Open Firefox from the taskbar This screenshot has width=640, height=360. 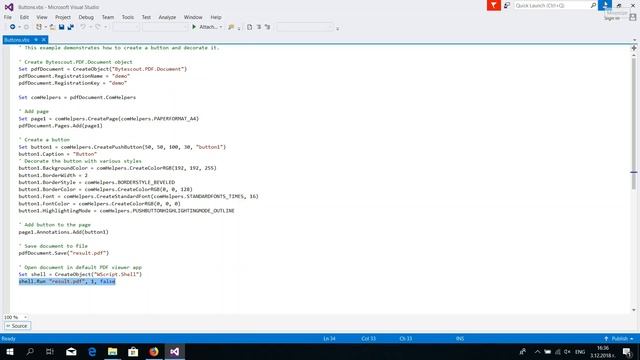153,351
